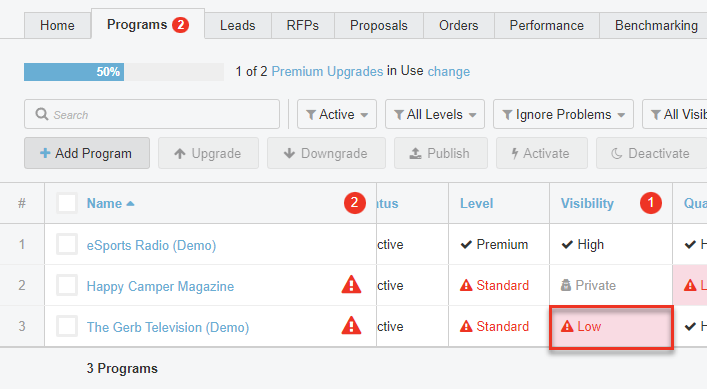
Task: Open the Happy Camper Magazine program link
Action: coord(160,286)
